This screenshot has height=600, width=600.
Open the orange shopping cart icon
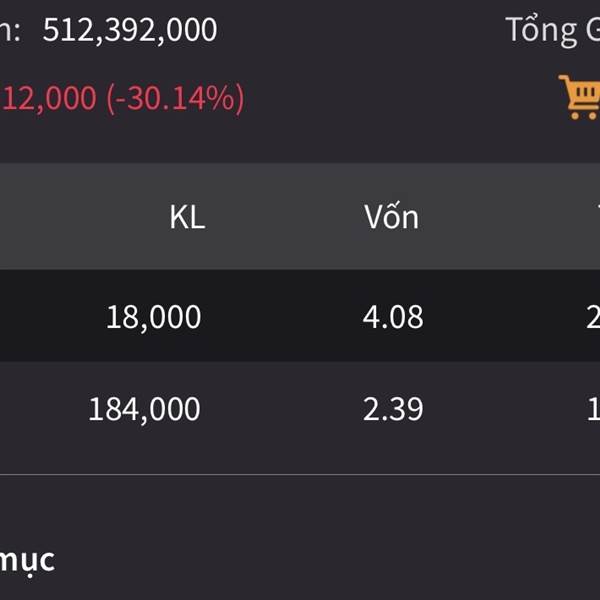[x=581, y=97]
